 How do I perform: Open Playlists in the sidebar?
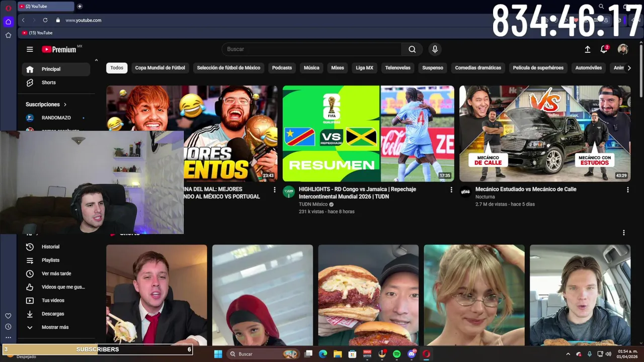(56, 260)
